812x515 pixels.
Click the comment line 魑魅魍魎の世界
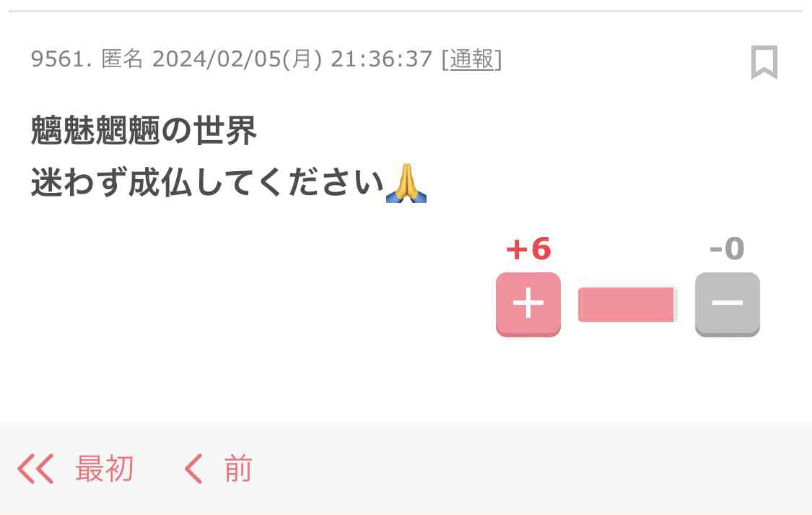tap(144, 130)
